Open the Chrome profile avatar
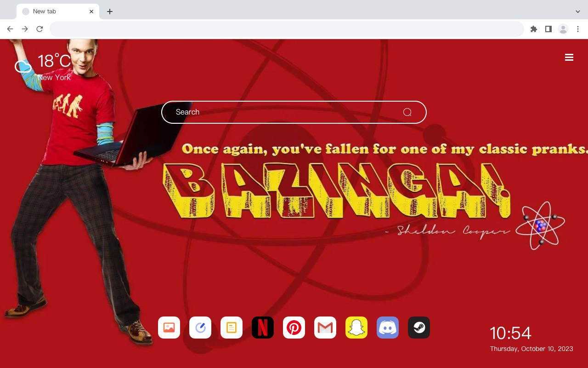Viewport: 588px width, 368px height. coord(563,29)
